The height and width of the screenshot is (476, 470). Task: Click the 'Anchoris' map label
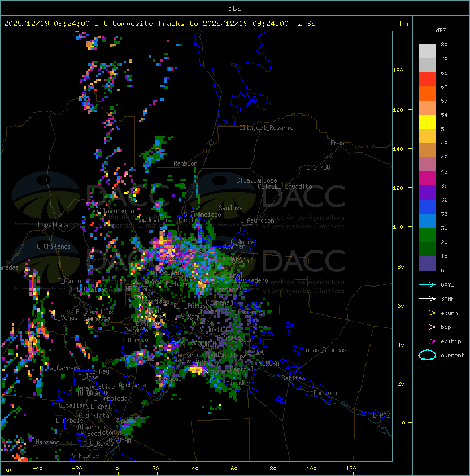coord(132,385)
